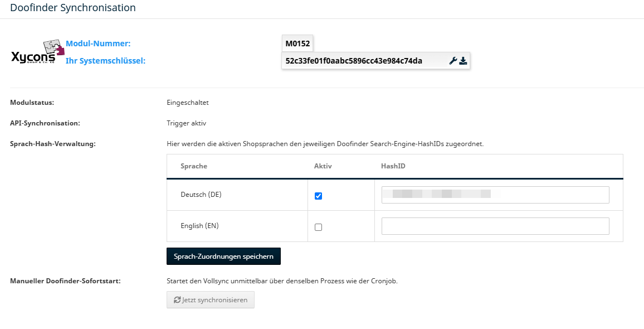Click the download icon next to system key
Screen dimensions: 644x329
click(x=464, y=61)
